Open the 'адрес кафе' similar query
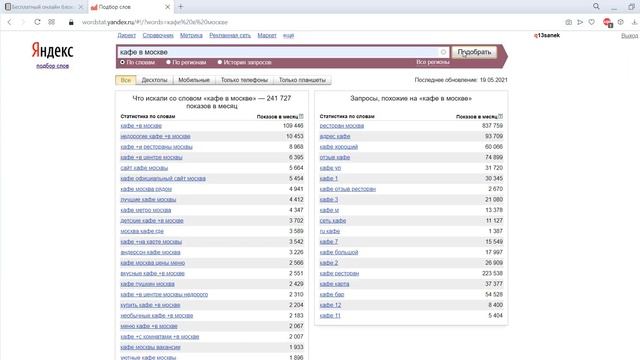The height and width of the screenshot is (360, 640). click(x=335, y=136)
